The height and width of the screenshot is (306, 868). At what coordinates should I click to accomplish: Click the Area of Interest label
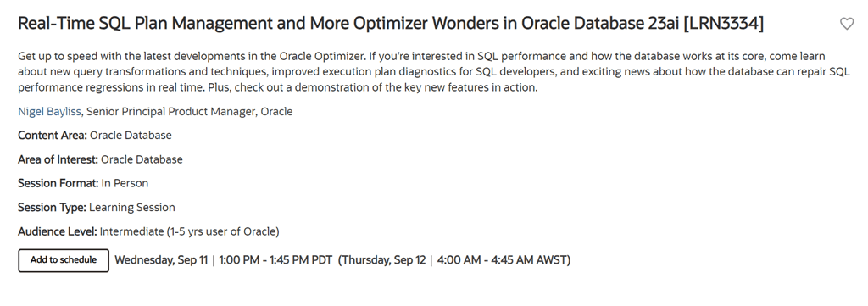tap(58, 159)
